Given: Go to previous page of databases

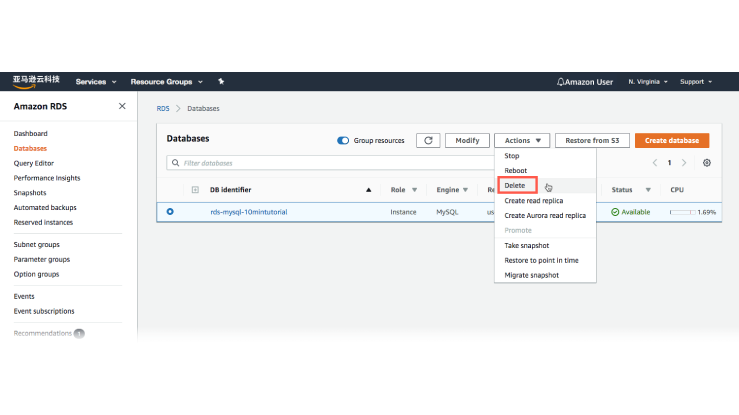Looking at the screenshot, I should pos(655,162).
